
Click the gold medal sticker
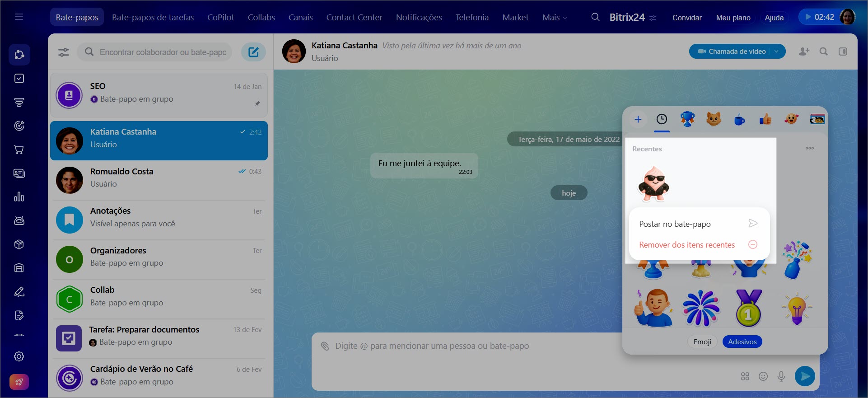click(x=748, y=309)
